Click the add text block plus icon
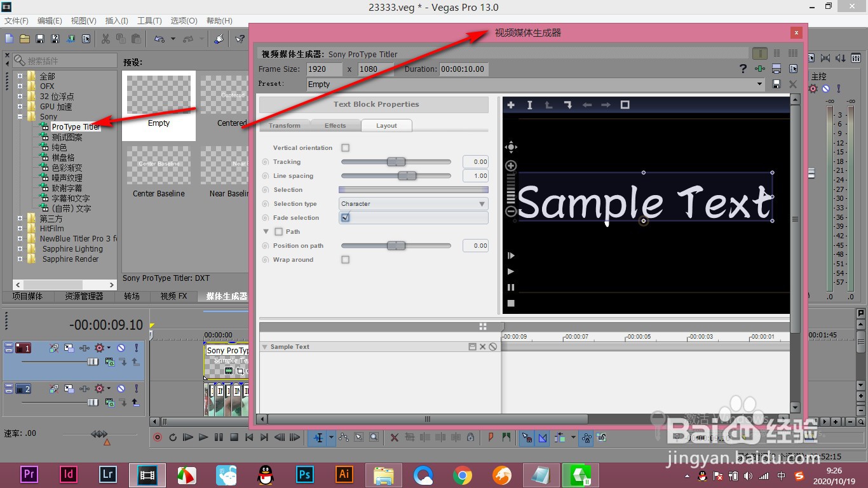868x488 pixels. 510,105
